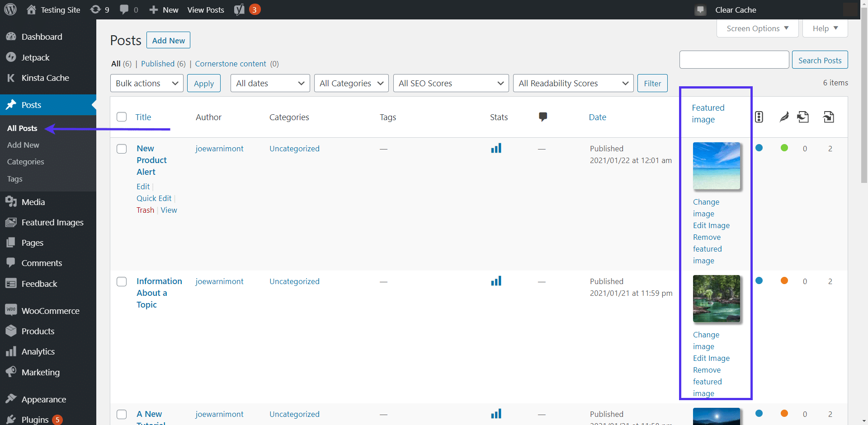Click the outgoing internal links column icon
The image size is (868, 425).
tap(803, 117)
